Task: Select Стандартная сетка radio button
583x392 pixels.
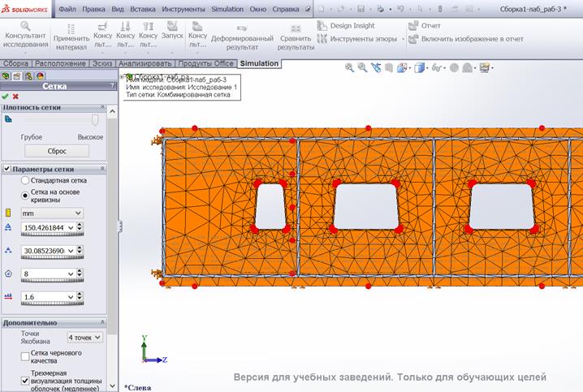Action: pos(25,180)
